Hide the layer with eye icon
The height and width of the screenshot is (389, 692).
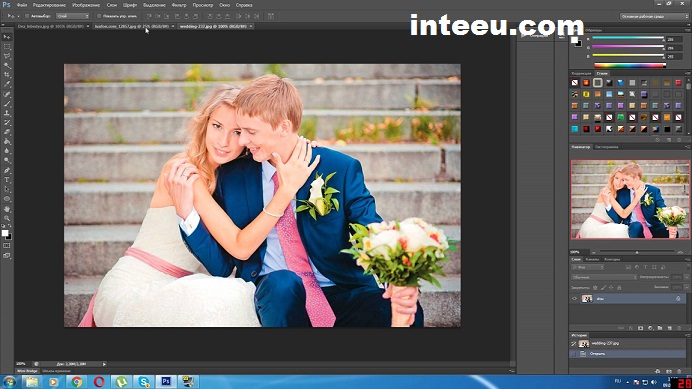click(574, 298)
